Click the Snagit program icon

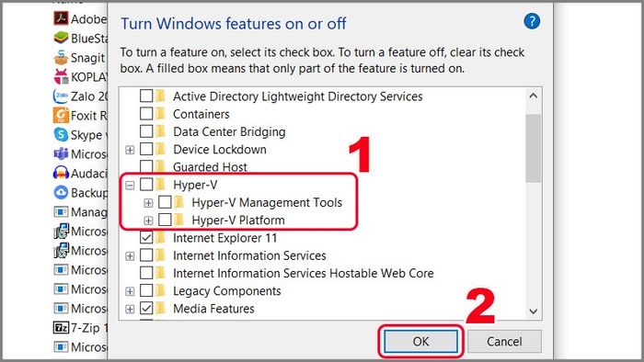click(61, 57)
